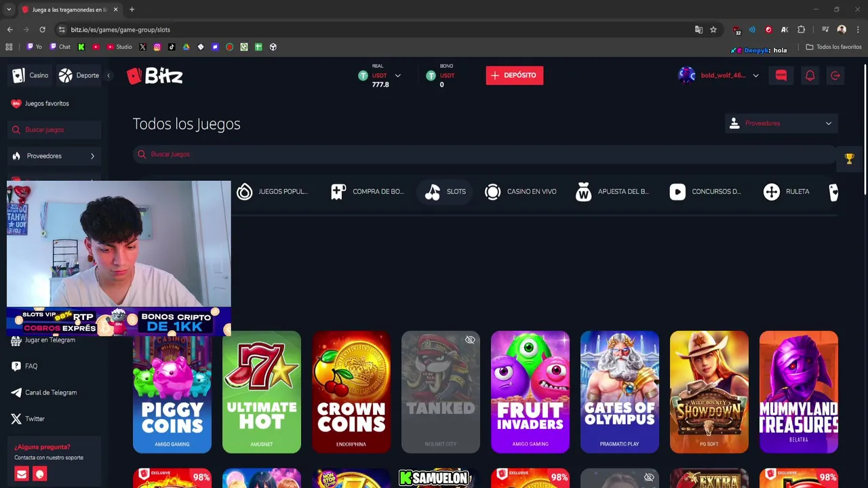
Task: Select the Ruleta category tab
Action: (x=787, y=192)
